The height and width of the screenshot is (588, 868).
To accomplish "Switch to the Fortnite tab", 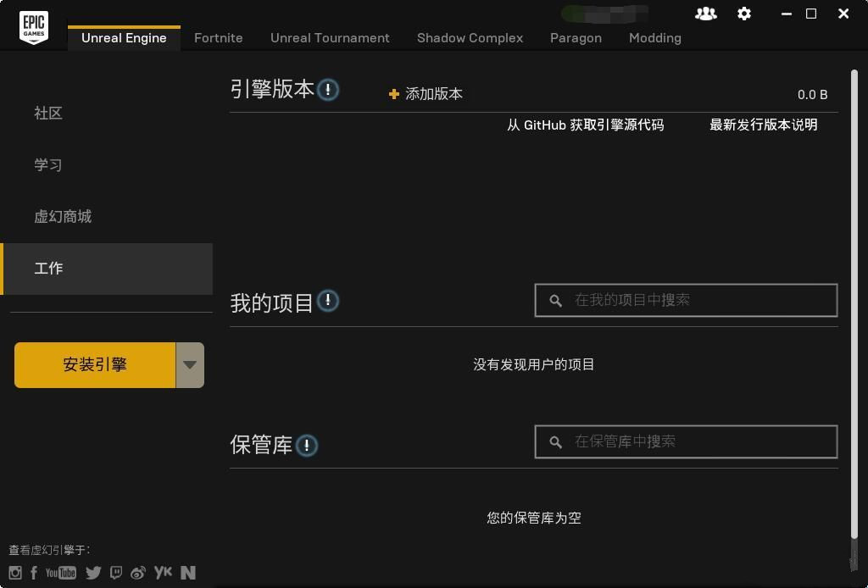I will [219, 38].
